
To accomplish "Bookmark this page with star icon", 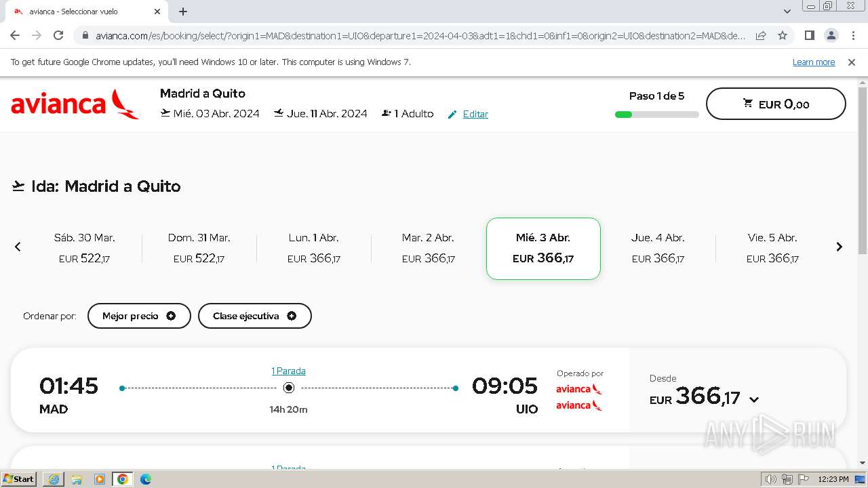I will (783, 35).
